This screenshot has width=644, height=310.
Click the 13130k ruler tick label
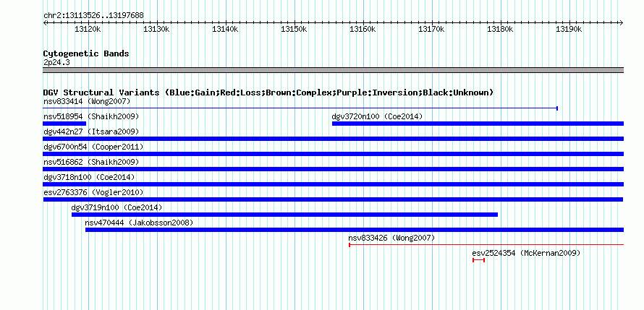[156, 30]
